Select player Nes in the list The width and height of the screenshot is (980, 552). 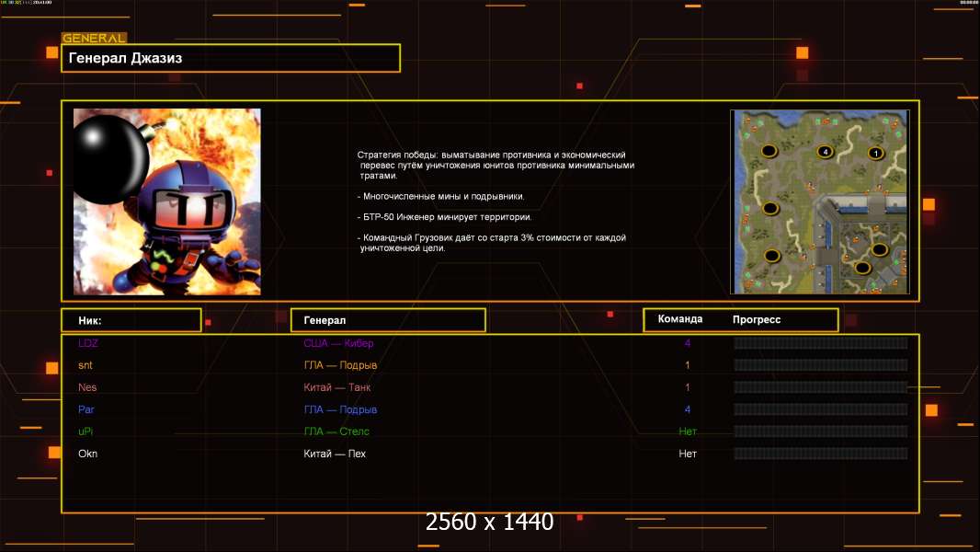point(87,387)
